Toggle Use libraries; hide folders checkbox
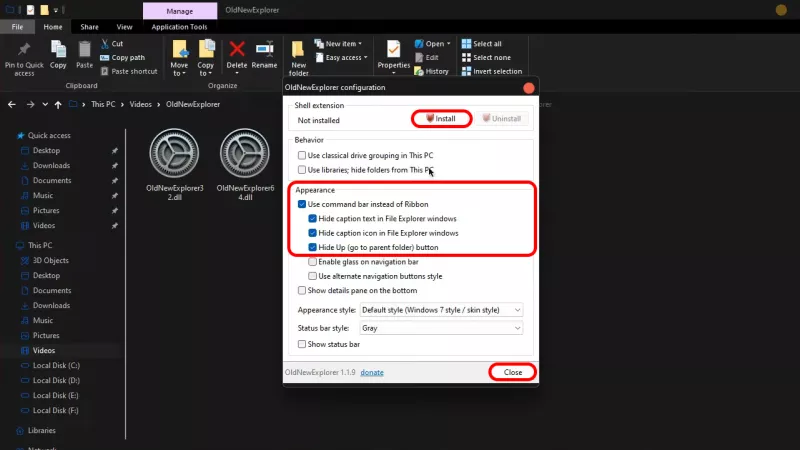Image resolution: width=800 pixels, height=450 pixels. 302,169
